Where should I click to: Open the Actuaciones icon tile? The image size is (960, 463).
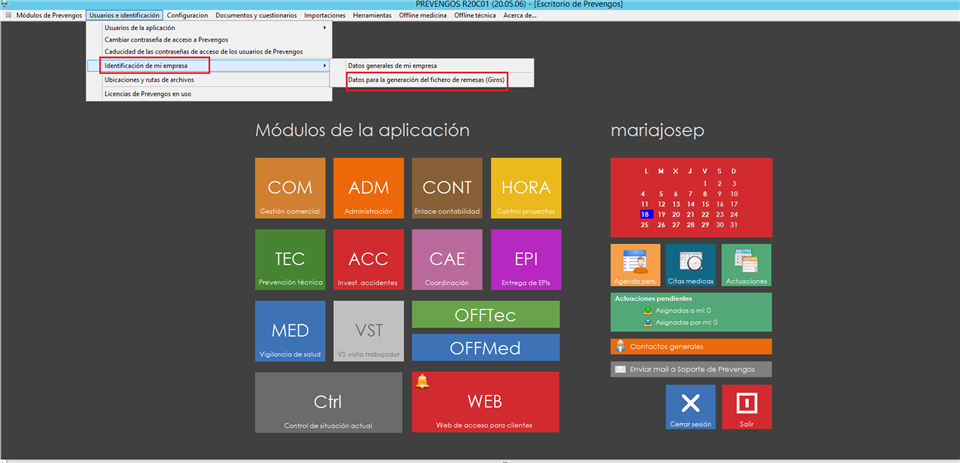pos(746,265)
